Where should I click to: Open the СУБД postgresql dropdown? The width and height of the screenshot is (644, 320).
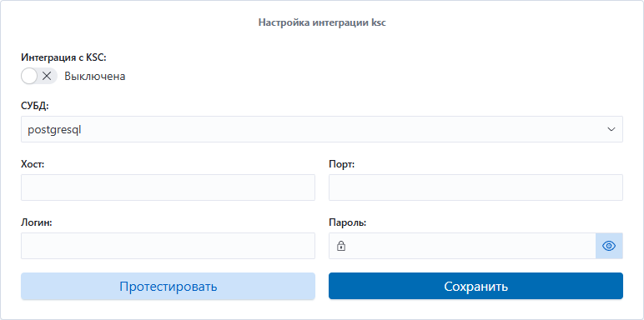click(322, 129)
